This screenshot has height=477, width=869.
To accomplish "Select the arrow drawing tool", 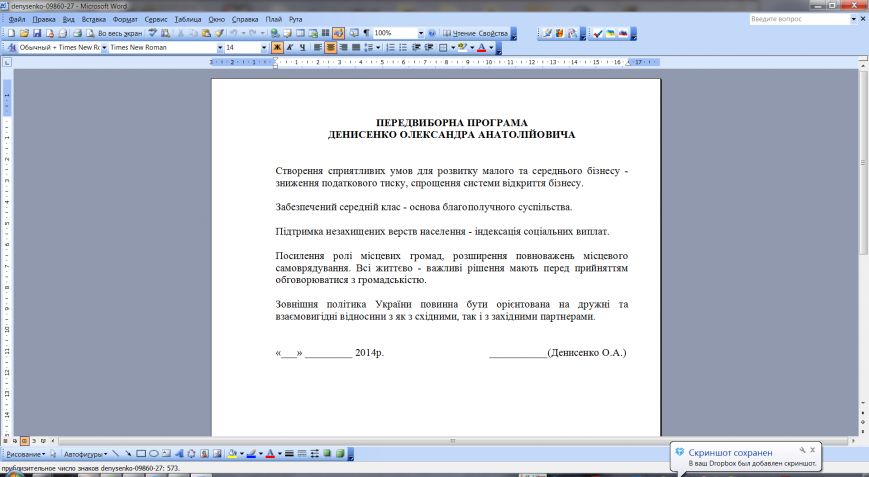I will 128,454.
